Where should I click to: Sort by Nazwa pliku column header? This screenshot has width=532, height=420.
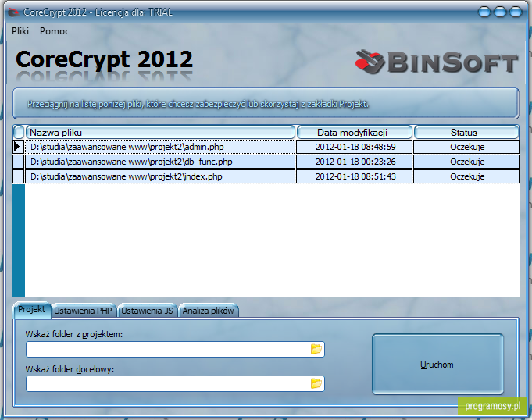(160, 132)
